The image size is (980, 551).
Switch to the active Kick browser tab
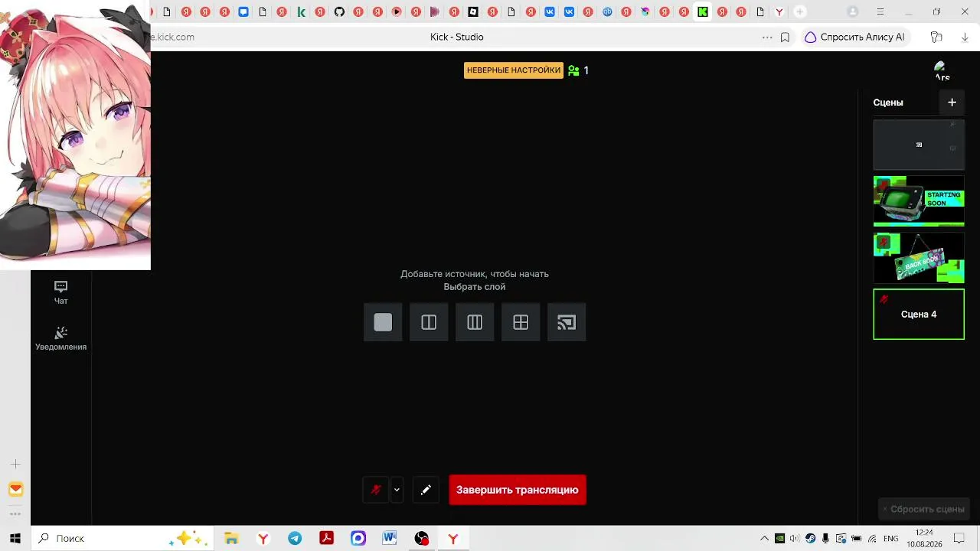(703, 11)
